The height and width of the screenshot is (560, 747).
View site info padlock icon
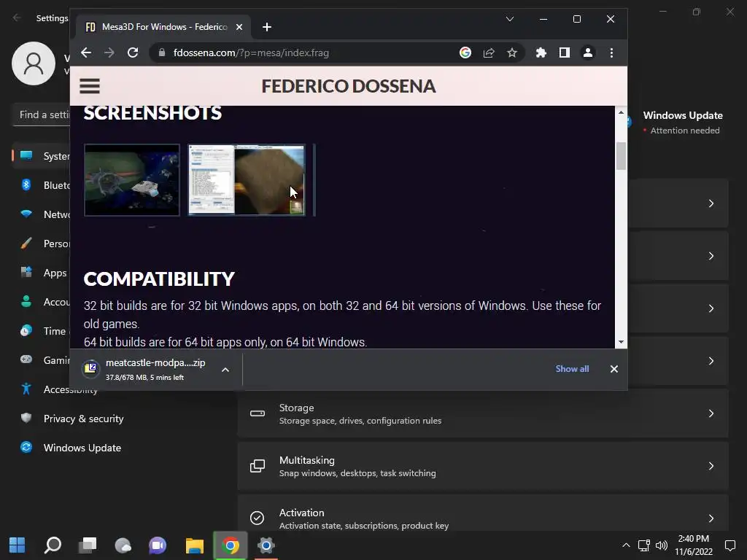coord(162,52)
